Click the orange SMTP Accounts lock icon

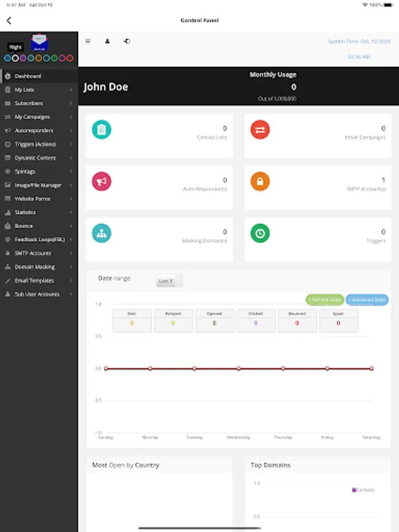[x=260, y=181]
